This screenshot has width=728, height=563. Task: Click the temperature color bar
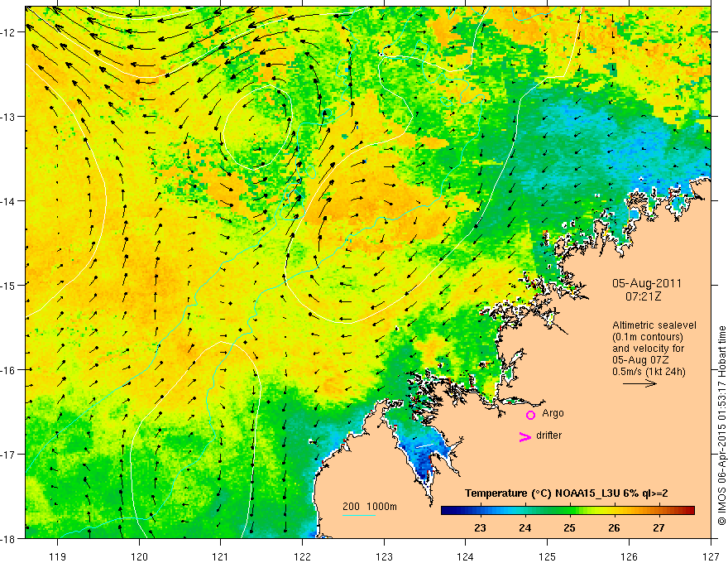point(568,511)
